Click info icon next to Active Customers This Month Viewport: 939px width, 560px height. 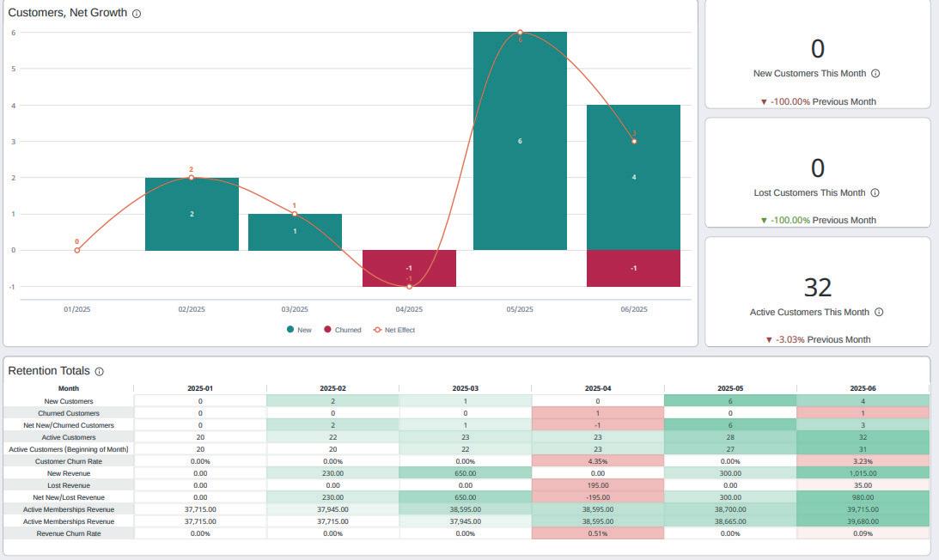pyautogui.click(x=879, y=312)
